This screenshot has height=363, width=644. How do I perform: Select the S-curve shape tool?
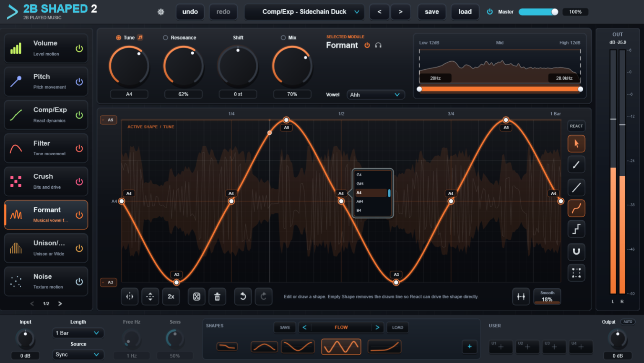point(576,208)
